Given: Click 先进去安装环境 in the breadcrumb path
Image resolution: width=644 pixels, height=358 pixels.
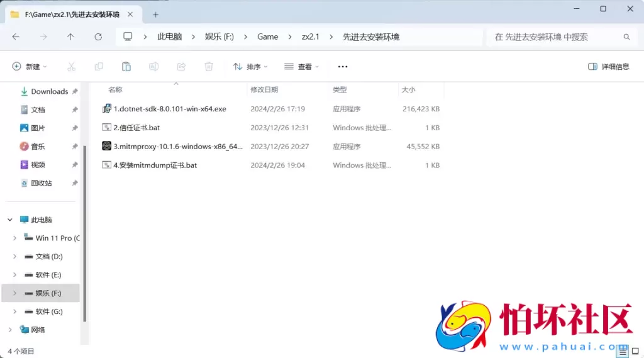Looking at the screenshot, I should (371, 36).
